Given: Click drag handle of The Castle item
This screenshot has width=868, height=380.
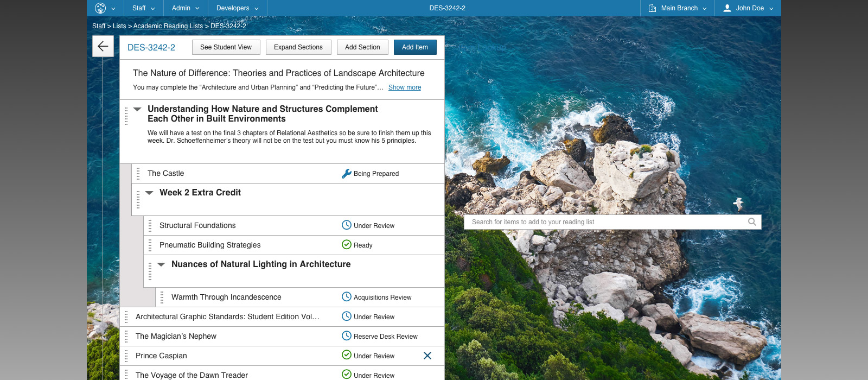Looking at the screenshot, I should pyautogui.click(x=138, y=174).
